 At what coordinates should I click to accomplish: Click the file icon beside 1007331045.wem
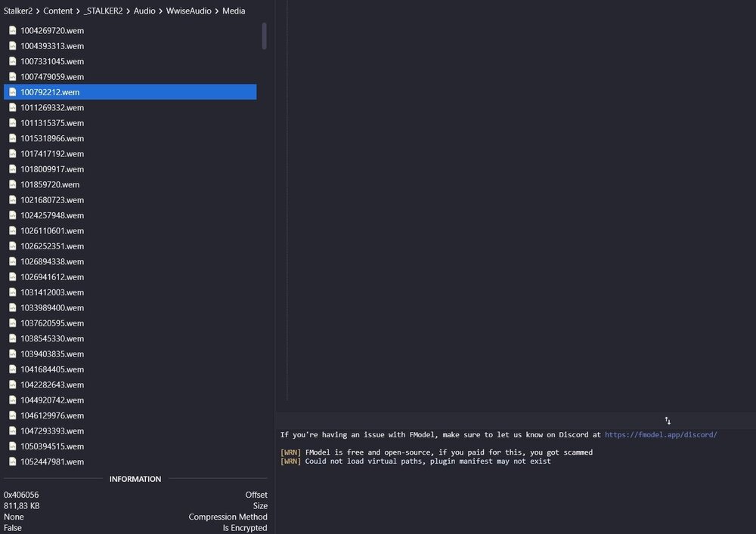[x=12, y=61]
